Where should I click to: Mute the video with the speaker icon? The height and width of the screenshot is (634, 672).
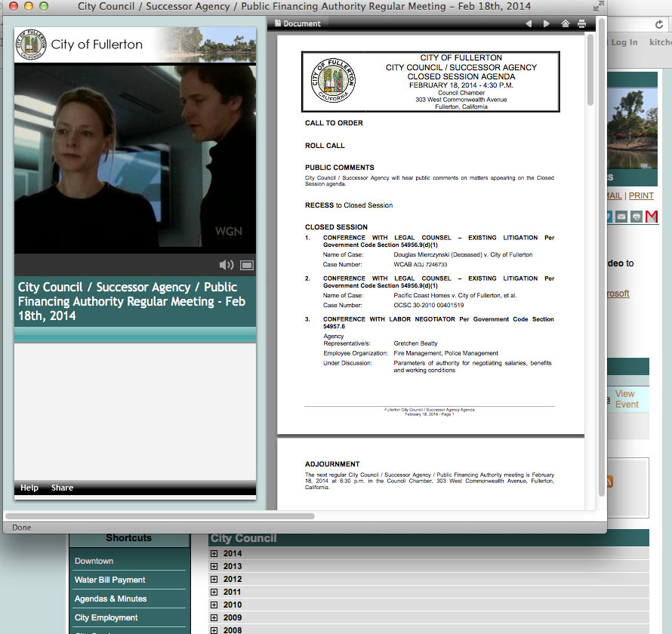[x=226, y=265]
